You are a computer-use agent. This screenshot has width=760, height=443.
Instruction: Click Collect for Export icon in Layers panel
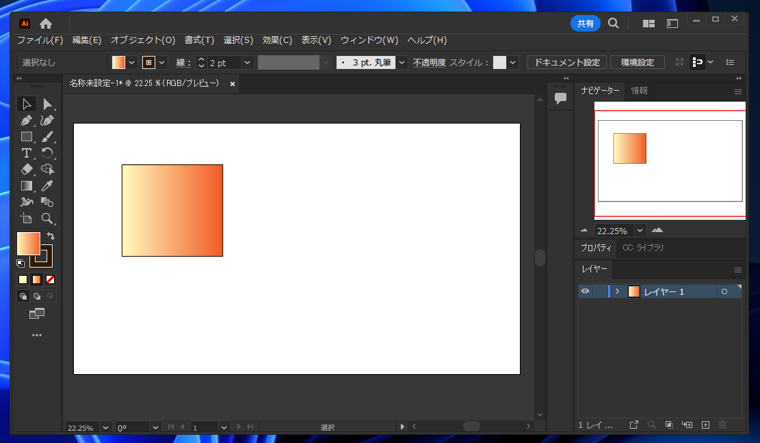pos(634,425)
